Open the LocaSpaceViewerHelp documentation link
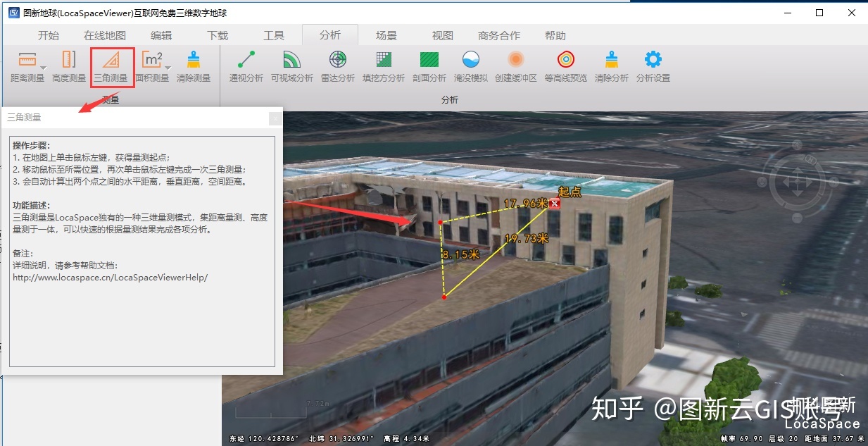The height and width of the screenshot is (446, 868). pos(110,278)
